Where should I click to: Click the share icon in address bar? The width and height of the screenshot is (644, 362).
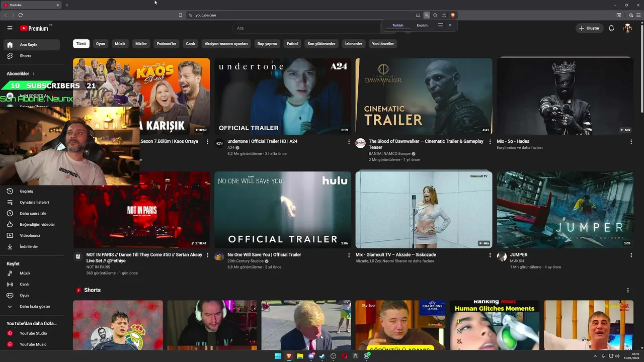(444, 15)
